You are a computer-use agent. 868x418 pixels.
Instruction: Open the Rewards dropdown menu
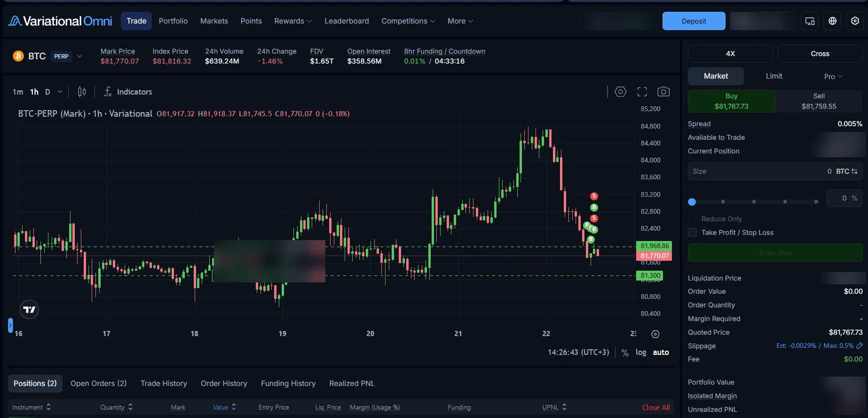(x=293, y=21)
